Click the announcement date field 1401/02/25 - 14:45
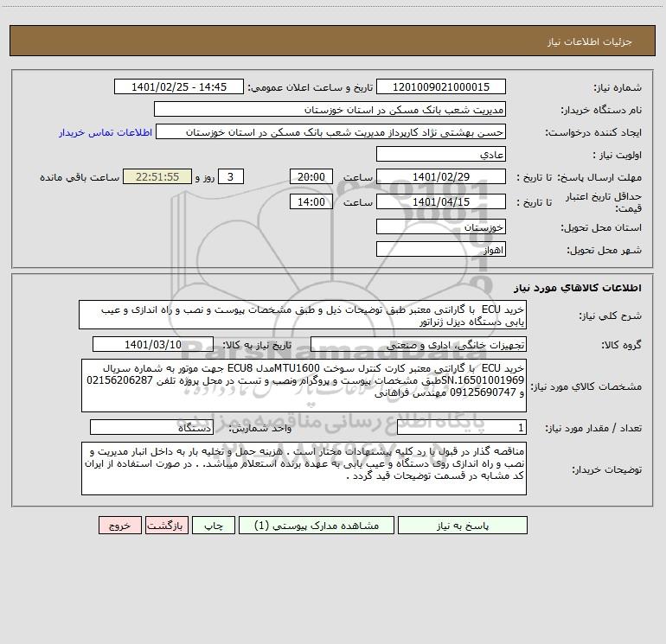The height and width of the screenshot is (644, 666). coord(179,86)
